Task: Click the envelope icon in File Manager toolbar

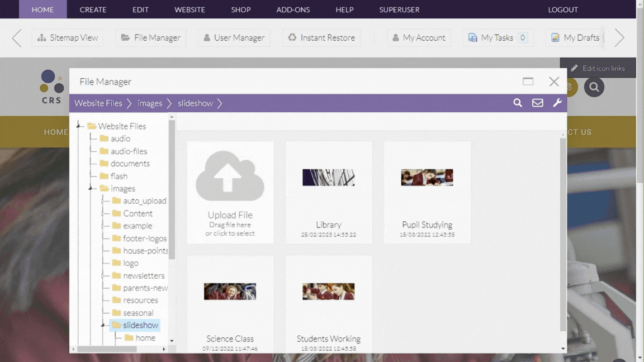Action: click(537, 103)
